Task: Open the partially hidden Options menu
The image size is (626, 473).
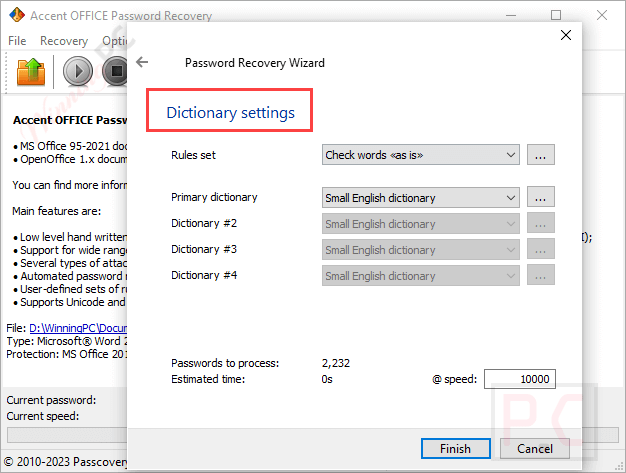Action: tap(114, 41)
